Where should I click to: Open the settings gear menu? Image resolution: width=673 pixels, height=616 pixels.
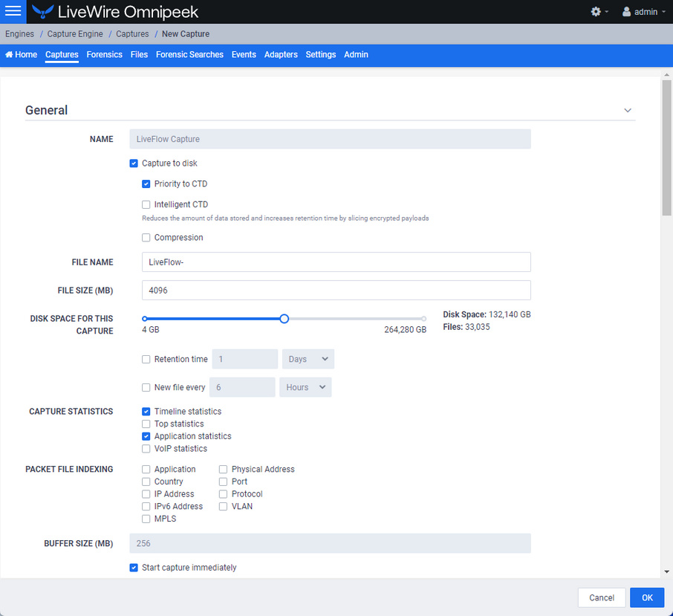[599, 12]
